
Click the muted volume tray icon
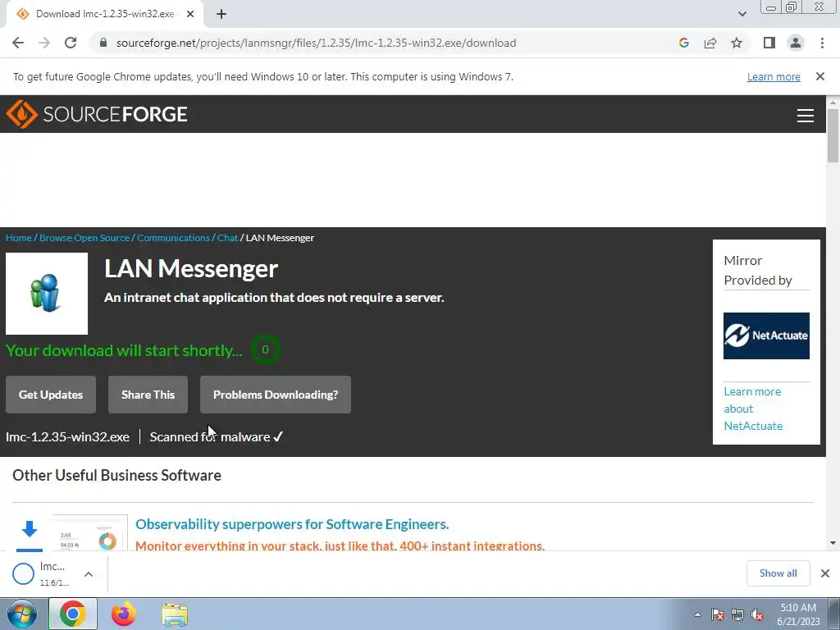point(757,614)
